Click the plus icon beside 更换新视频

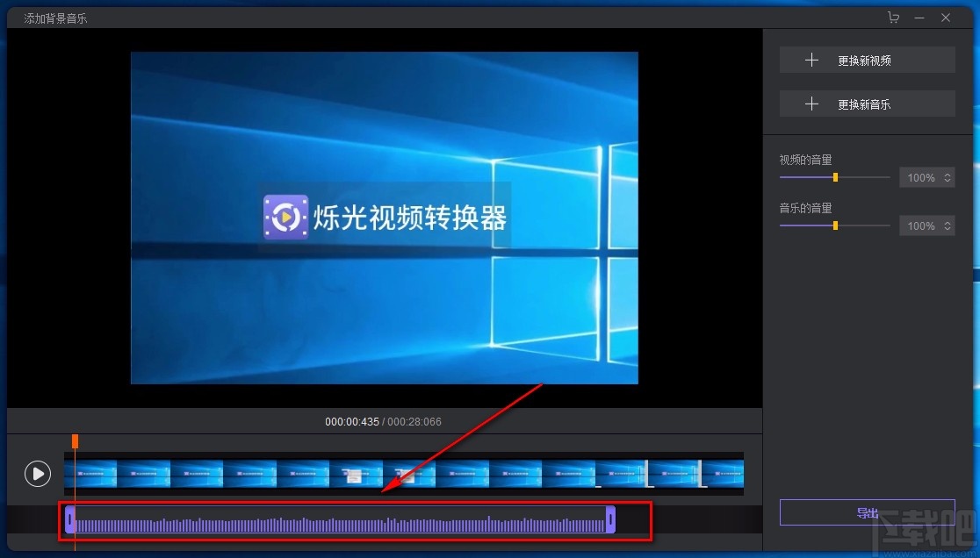point(811,60)
